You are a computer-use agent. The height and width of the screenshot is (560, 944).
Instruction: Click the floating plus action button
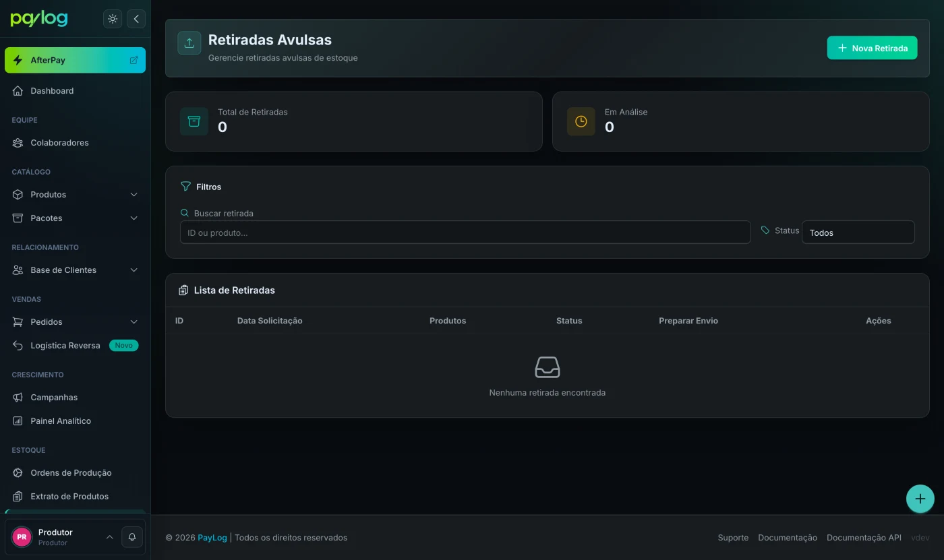click(920, 499)
